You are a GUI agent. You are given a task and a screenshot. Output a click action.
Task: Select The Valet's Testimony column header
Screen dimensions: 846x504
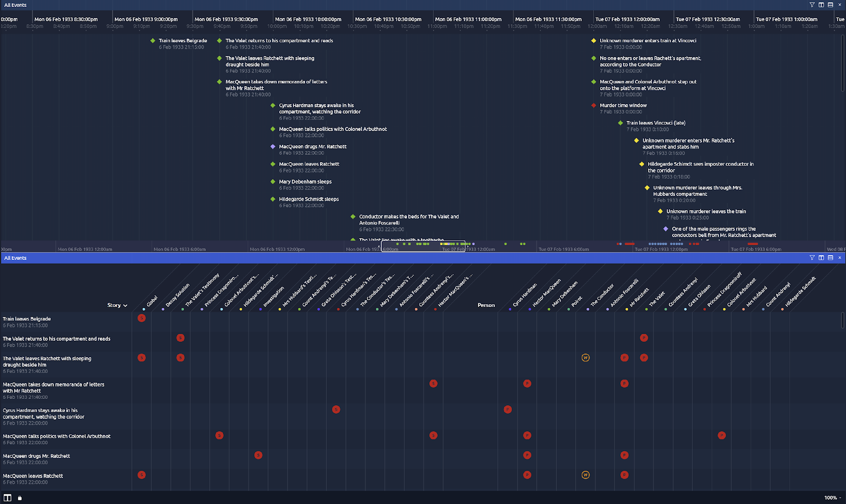pos(201,291)
